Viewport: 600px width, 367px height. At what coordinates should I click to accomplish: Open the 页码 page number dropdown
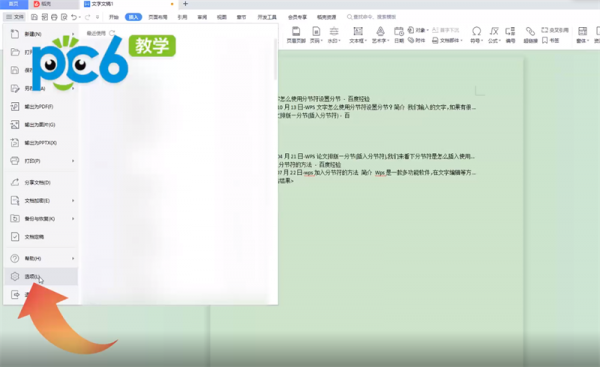(x=316, y=34)
